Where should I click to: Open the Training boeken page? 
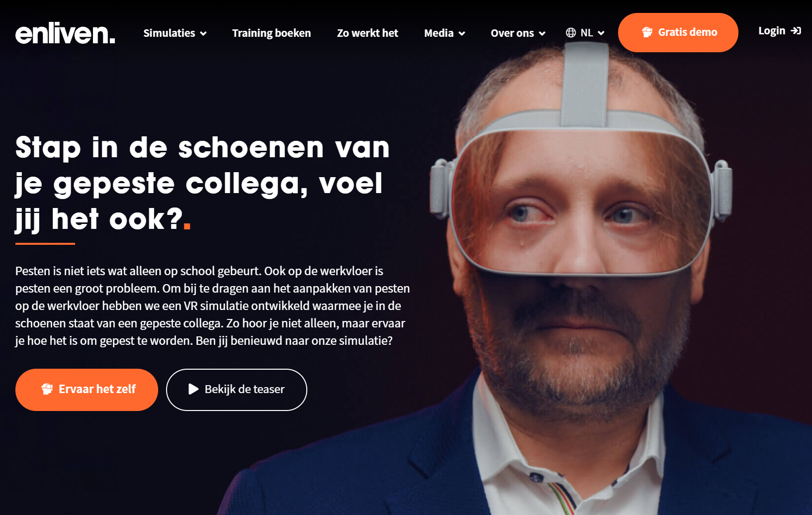tap(271, 33)
